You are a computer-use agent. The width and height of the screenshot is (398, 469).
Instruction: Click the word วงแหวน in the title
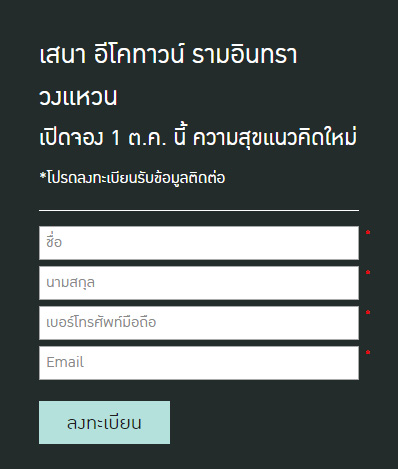tap(78, 97)
